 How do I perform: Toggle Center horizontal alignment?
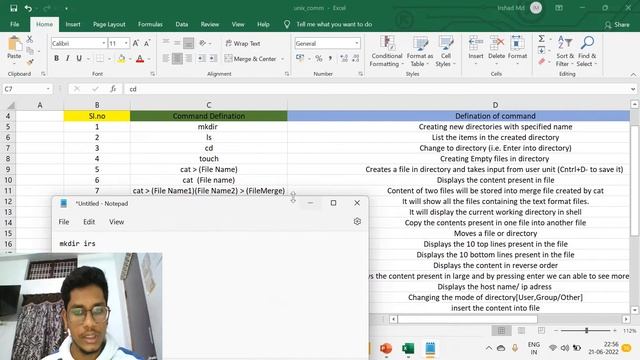coord(177,59)
